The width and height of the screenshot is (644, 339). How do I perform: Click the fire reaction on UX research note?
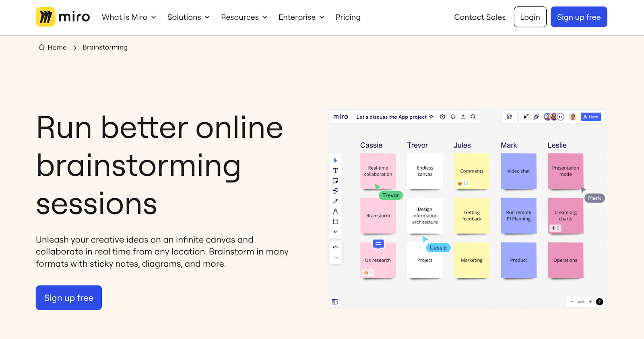pos(368,273)
